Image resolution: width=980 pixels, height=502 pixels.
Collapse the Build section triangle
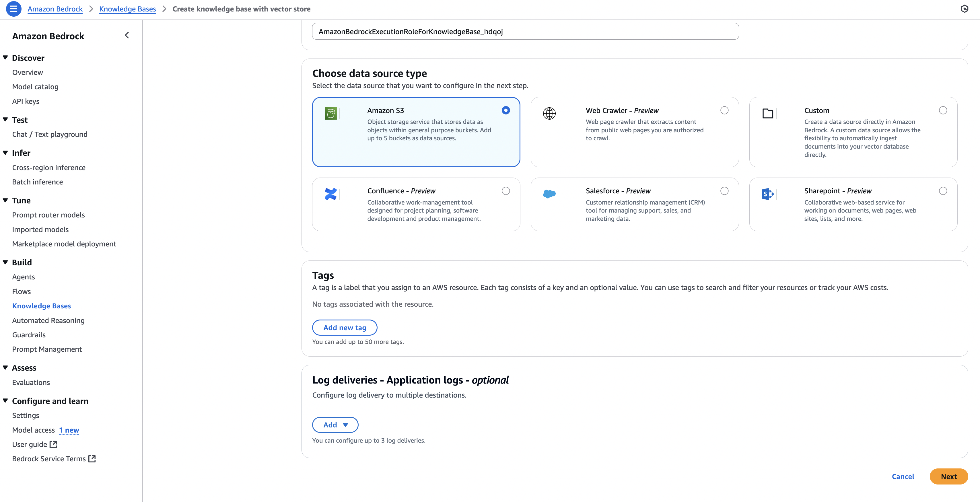point(5,262)
